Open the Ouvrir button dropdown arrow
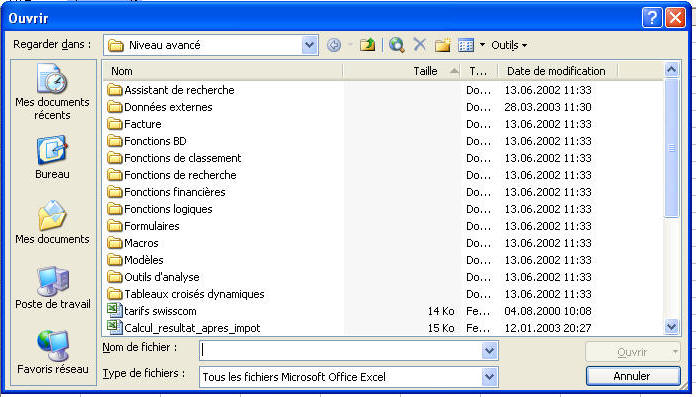Viewport: 696px width, 397px height. click(675, 352)
